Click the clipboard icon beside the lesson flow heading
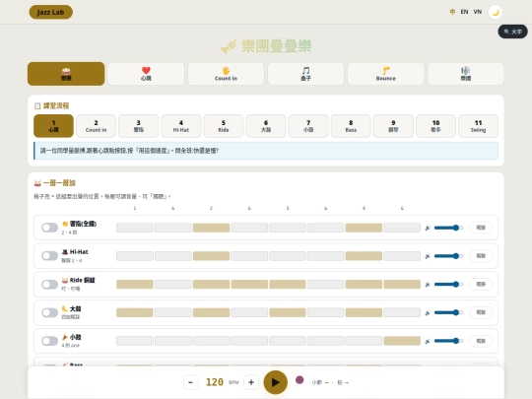The width and height of the screenshot is (532, 399). (37, 105)
